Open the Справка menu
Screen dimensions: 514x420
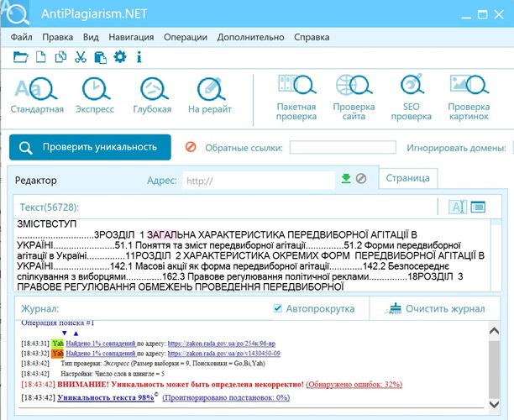[312, 37]
